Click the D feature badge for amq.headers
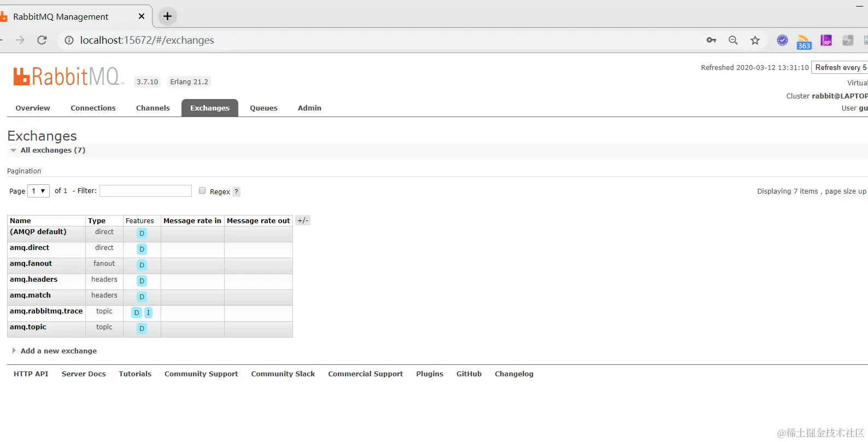Screen dimensions: 868x442 142,281
